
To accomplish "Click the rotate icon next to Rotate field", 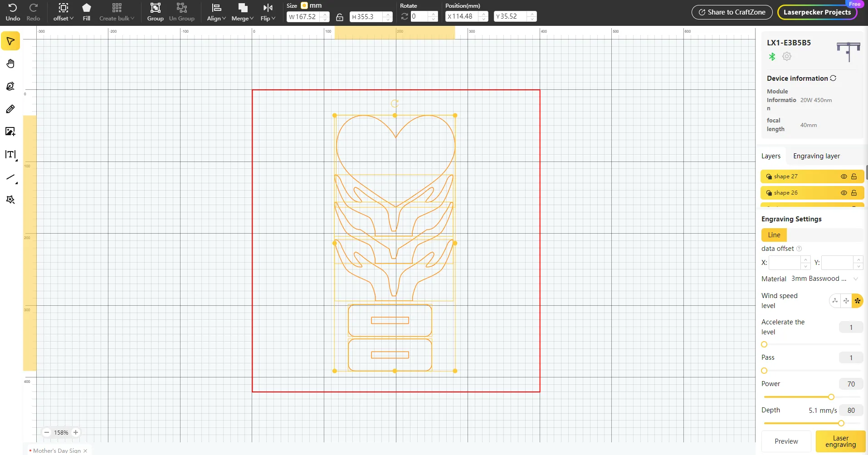I will 405,17.
